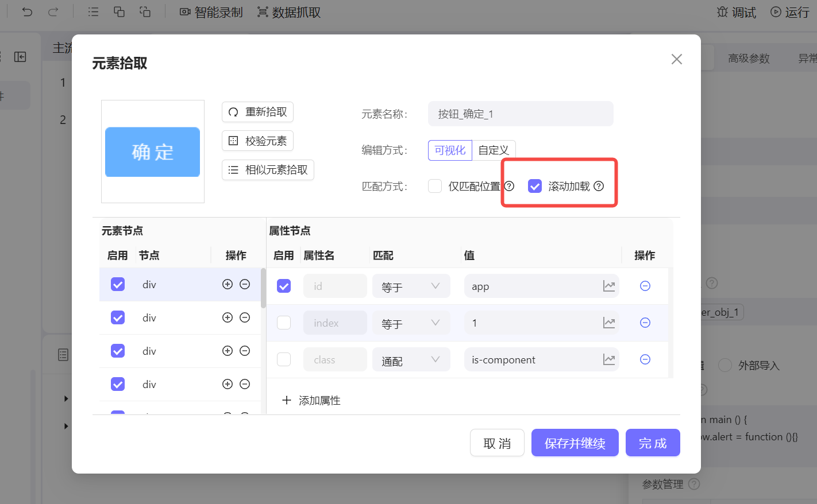Click the 保存并继续 button
This screenshot has height=504, width=817.
click(575, 443)
